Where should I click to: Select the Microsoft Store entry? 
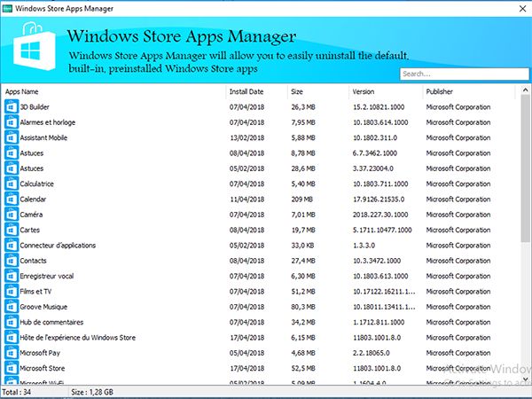[x=42, y=368]
